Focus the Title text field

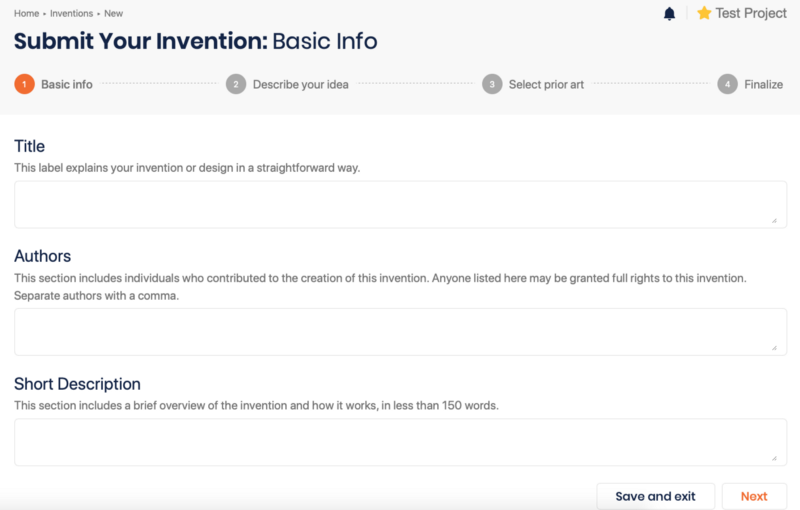[400, 204]
